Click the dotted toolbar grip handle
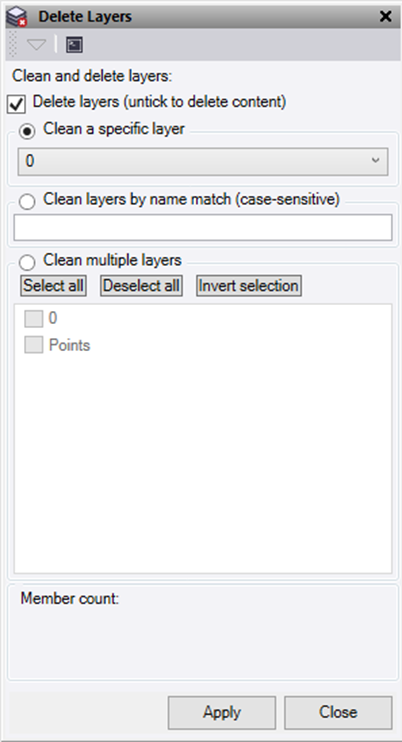Image resolution: width=402 pixels, height=742 pixels. 13,44
